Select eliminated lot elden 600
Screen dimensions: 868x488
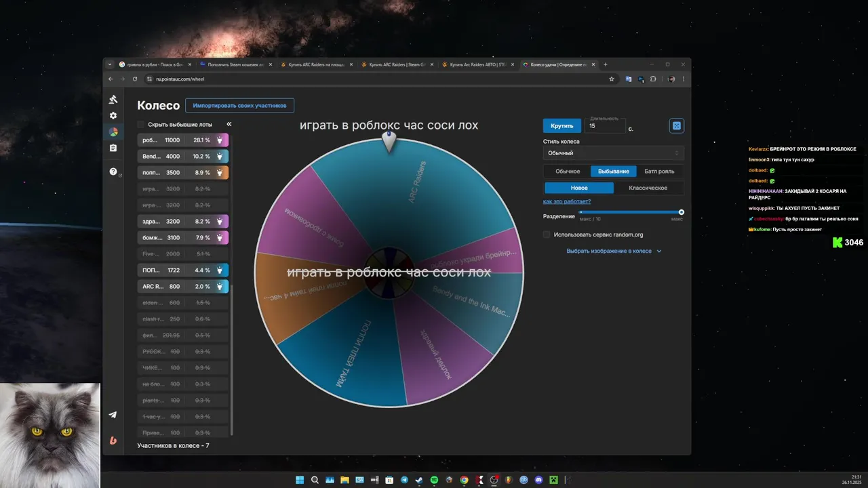click(183, 303)
